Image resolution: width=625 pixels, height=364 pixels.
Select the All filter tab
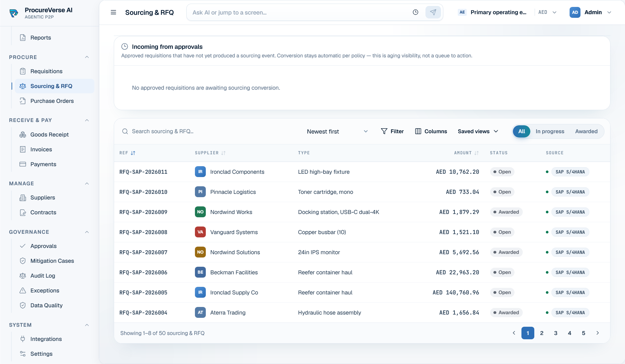pos(521,131)
